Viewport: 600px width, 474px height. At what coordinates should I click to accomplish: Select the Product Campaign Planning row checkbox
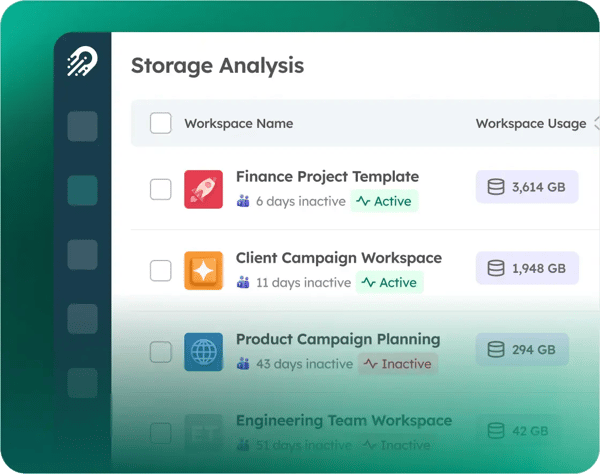pyautogui.click(x=161, y=352)
